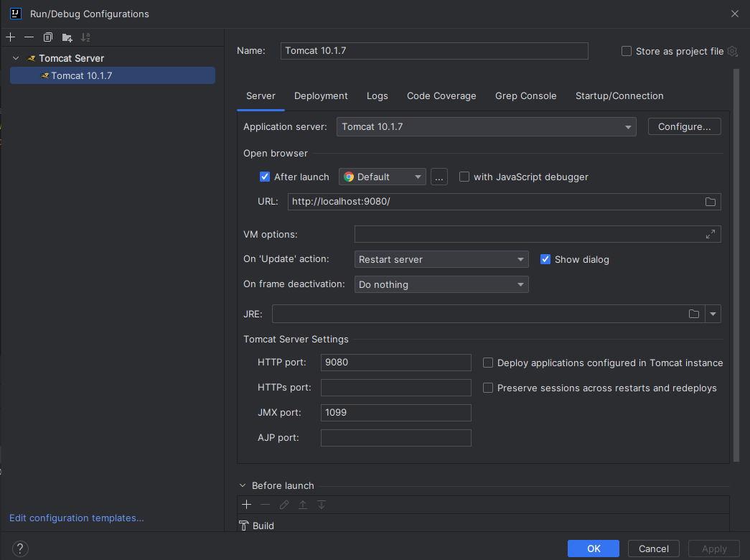Image resolution: width=750 pixels, height=560 pixels.
Task: Open the Code Coverage tab
Action: tap(441, 95)
